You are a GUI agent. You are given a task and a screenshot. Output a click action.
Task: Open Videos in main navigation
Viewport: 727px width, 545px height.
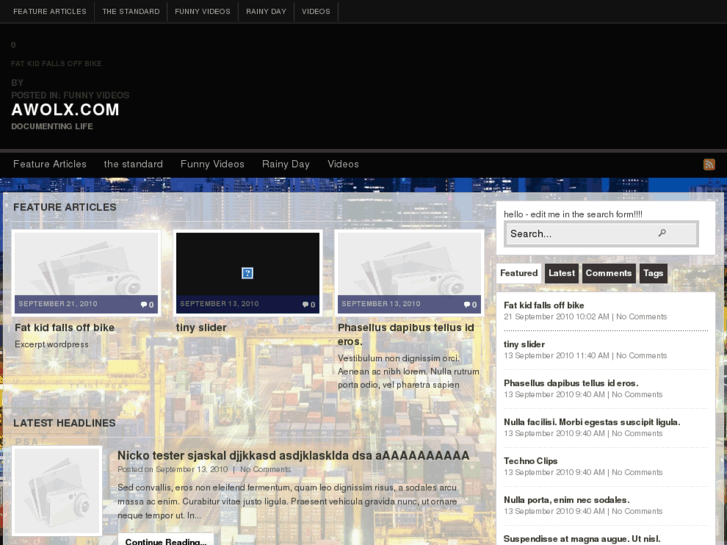coord(343,164)
